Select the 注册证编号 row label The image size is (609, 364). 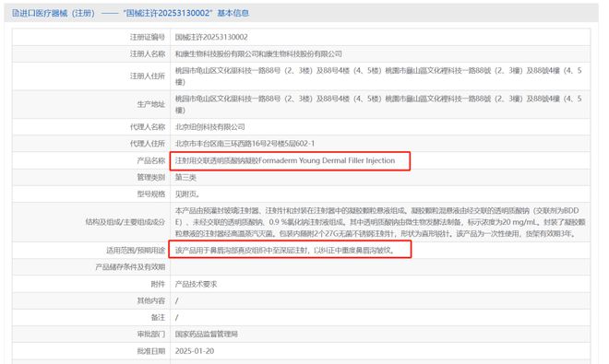[x=148, y=37]
